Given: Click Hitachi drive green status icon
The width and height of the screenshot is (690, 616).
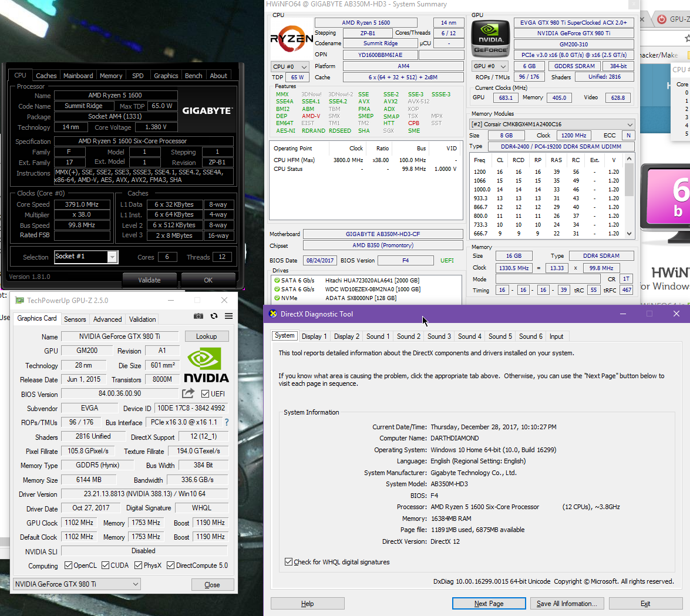Looking at the screenshot, I should pyautogui.click(x=277, y=280).
